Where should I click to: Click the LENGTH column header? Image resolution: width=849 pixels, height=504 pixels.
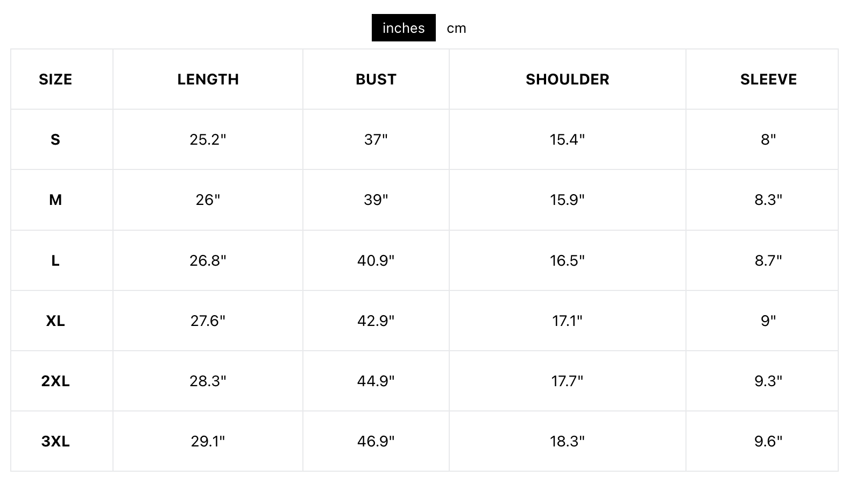(208, 80)
